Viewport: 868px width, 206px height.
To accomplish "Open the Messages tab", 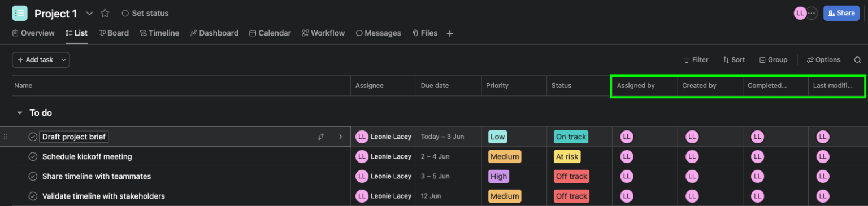I will point(378,33).
